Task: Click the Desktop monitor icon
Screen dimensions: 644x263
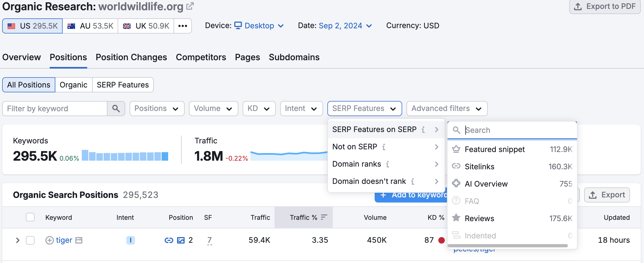Action: tap(238, 25)
